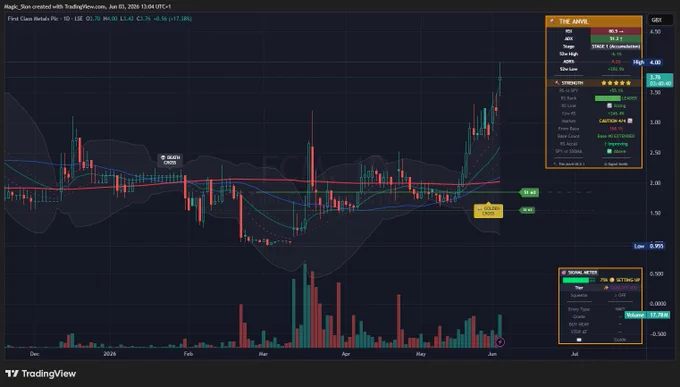Click the Jun label on time axis

point(492,354)
